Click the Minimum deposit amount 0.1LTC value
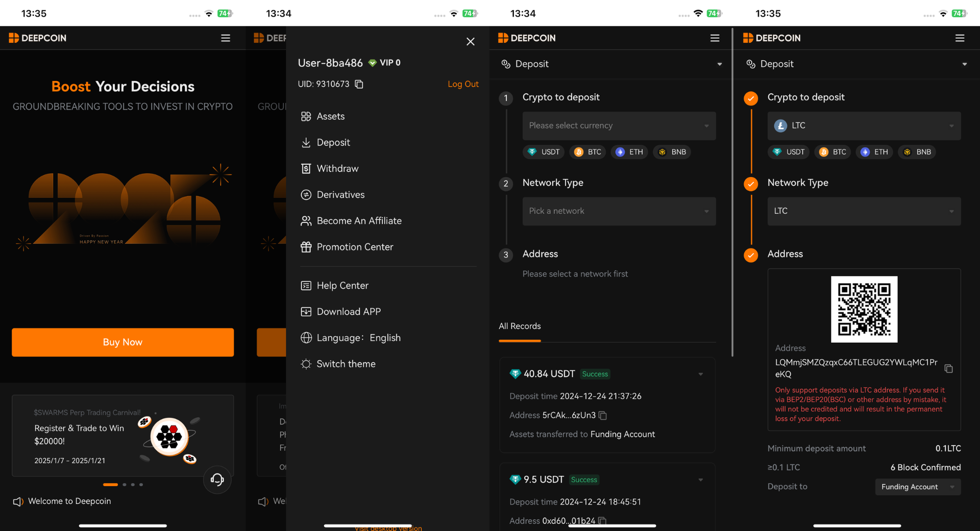The width and height of the screenshot is (980, 531). coord(948,449)
